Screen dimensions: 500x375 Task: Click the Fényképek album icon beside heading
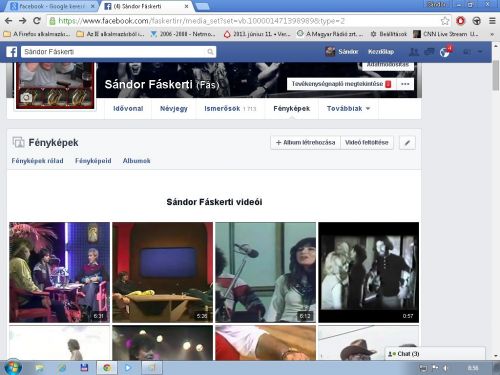click(18, 142)
